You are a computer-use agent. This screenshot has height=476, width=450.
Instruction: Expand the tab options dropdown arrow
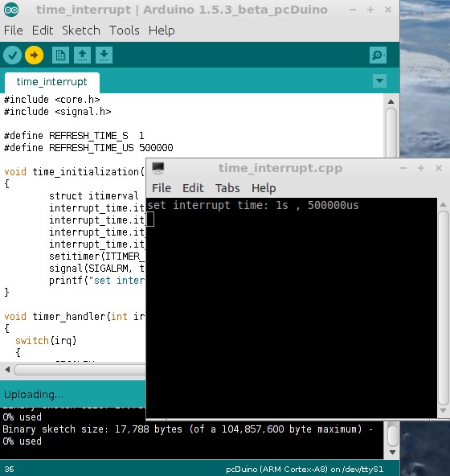pyautogui.click(x=379, y=80)
